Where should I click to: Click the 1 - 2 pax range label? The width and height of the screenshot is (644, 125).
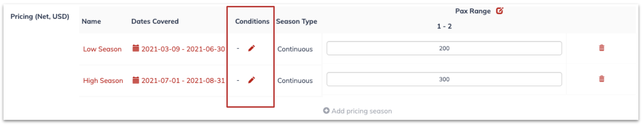[x=444, y=26]
